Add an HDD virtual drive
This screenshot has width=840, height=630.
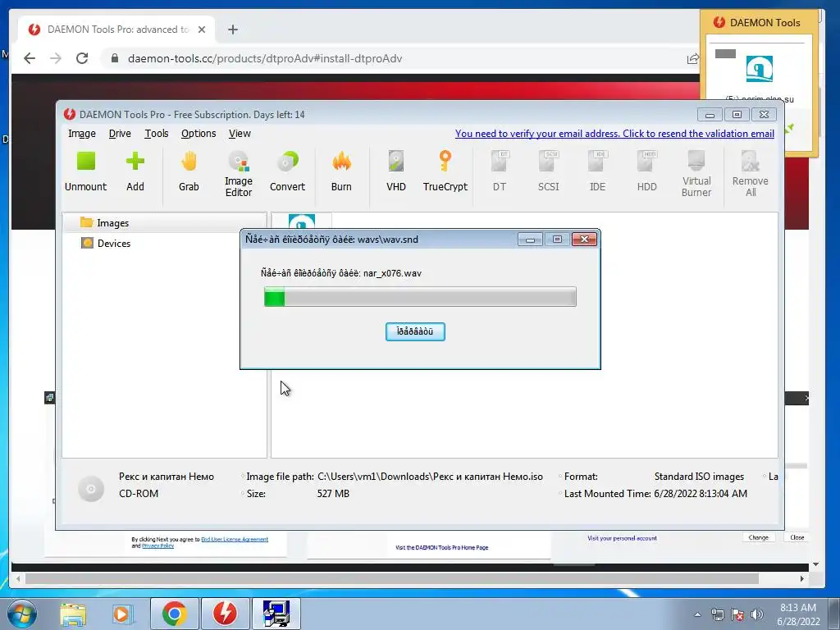tap(646, 171)
